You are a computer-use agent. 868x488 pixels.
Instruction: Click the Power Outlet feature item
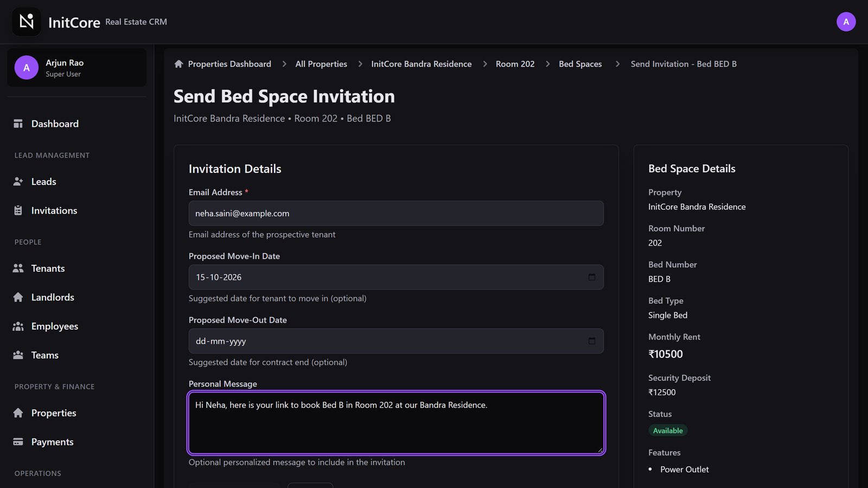tap(685, 470)
